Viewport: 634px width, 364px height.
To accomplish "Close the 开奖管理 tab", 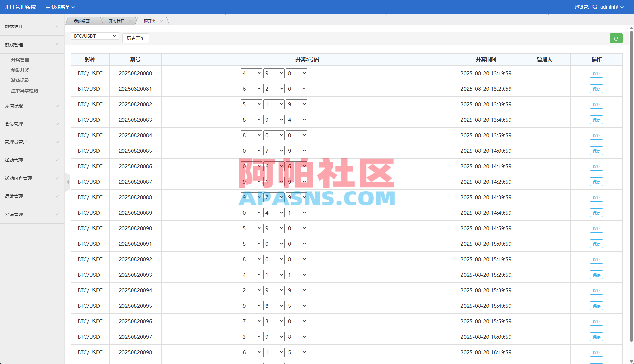I will [131, 21].
